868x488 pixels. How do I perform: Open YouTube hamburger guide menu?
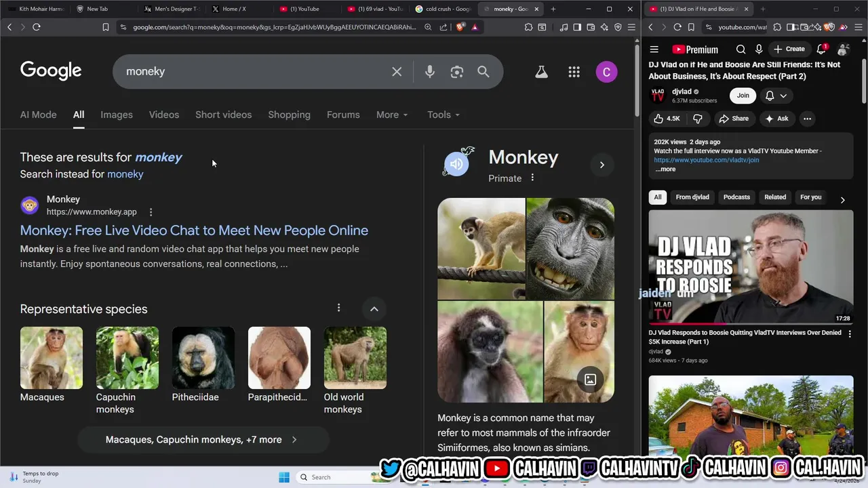[x=654, y=49]
